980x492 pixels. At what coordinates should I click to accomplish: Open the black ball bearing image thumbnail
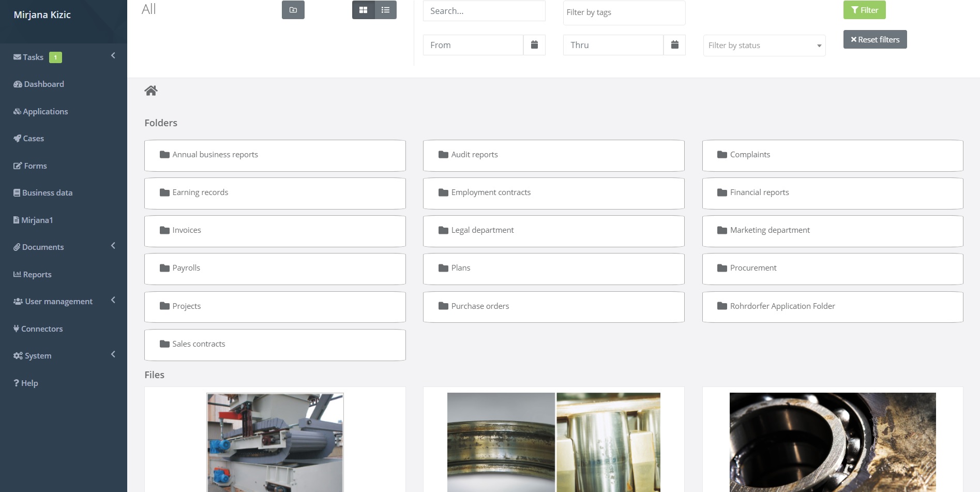[833, 442]
